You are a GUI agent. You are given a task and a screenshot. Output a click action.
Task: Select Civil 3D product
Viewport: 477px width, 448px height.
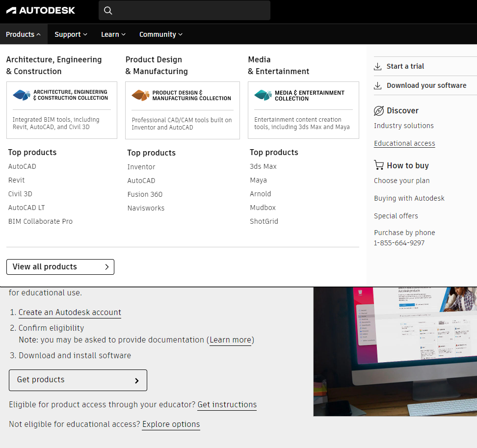(x=20, y=194)
